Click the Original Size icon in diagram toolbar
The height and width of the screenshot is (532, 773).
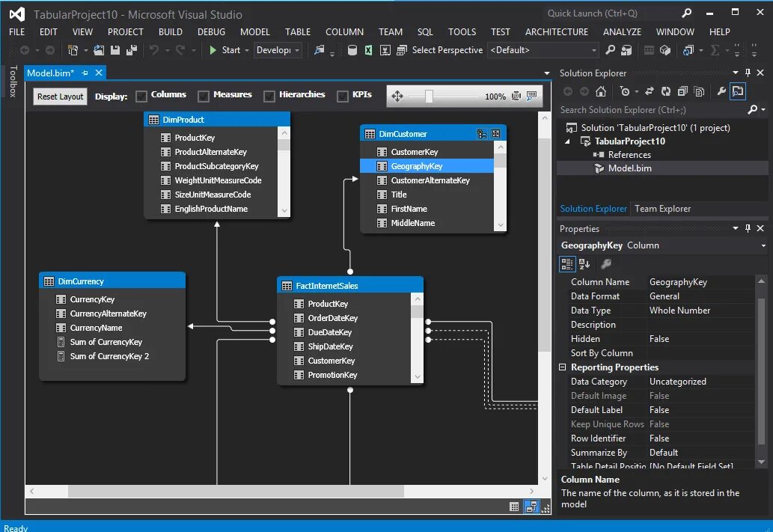point(531,96)
